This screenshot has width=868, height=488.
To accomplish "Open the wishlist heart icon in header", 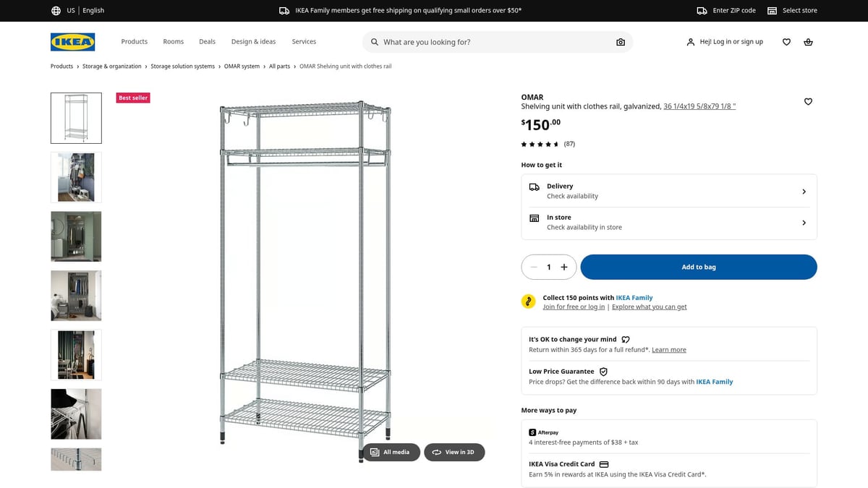I will (x=786, y=42).
